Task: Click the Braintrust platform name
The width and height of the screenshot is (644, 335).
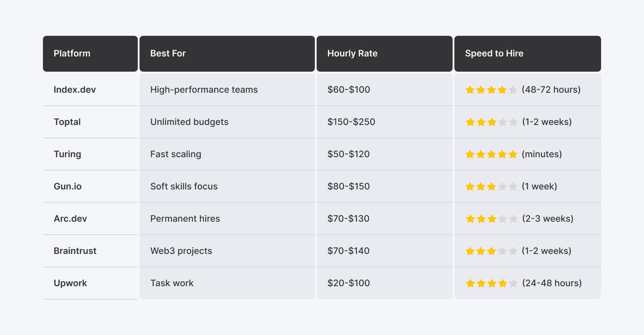Action: [x=75, y=251]
